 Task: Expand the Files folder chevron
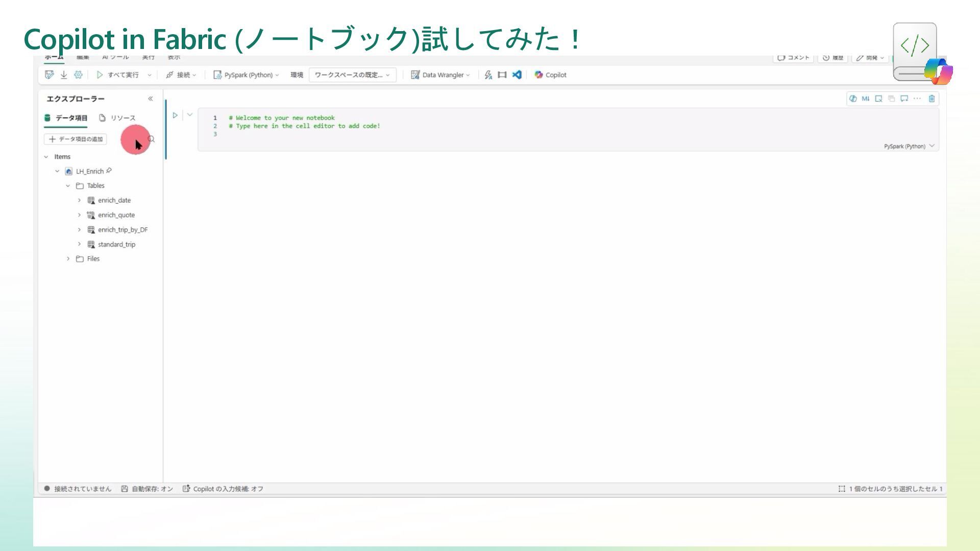click(68, 259)
